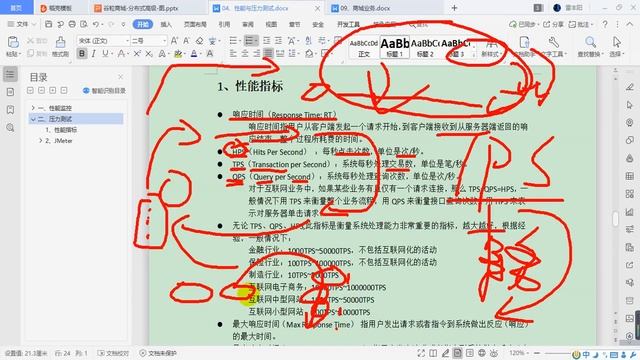Toggle the character border button beside font color

(x=210, y=53)
